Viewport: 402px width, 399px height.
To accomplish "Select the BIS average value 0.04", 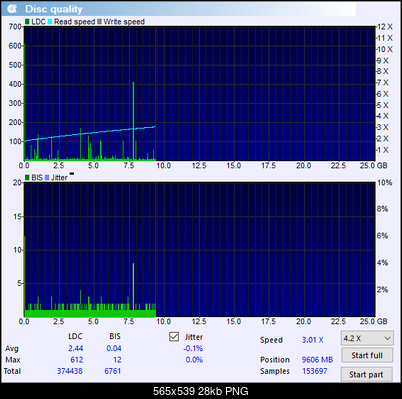I will click(x=114, y=348).
